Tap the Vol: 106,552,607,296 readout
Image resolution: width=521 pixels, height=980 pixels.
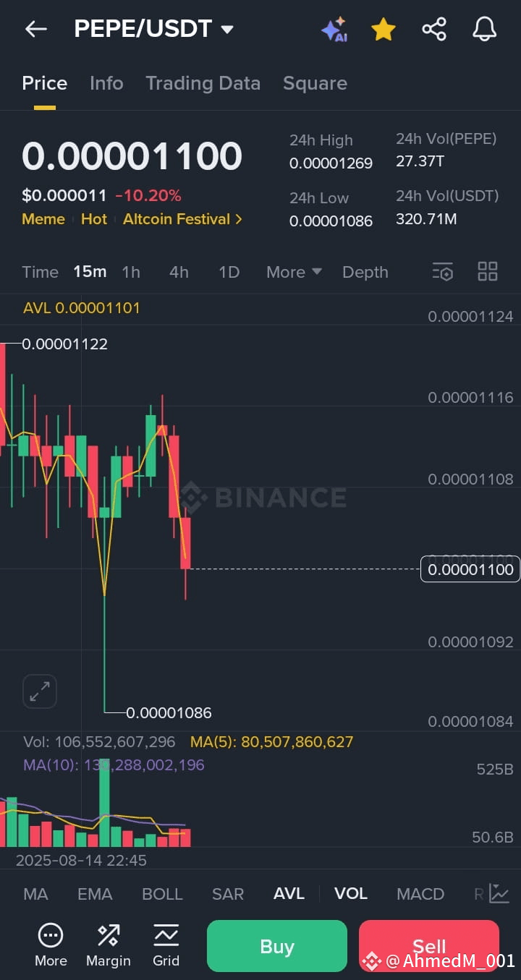[99, 741]
